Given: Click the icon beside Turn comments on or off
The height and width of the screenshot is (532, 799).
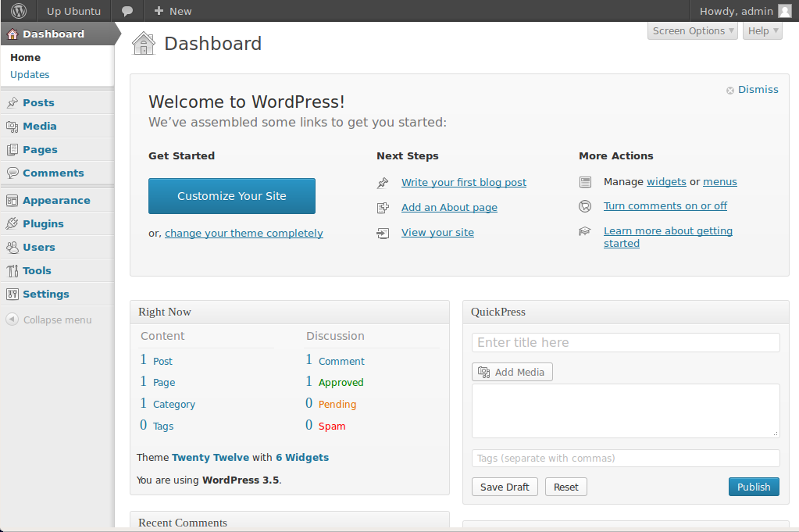Looking at the screenshot, I should pos(585,206).
